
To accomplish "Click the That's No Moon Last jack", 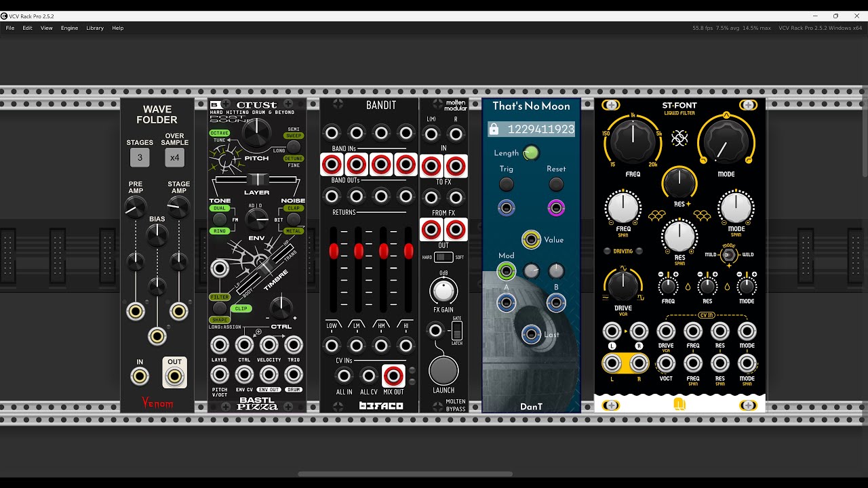I will click(x=531, y=334).
